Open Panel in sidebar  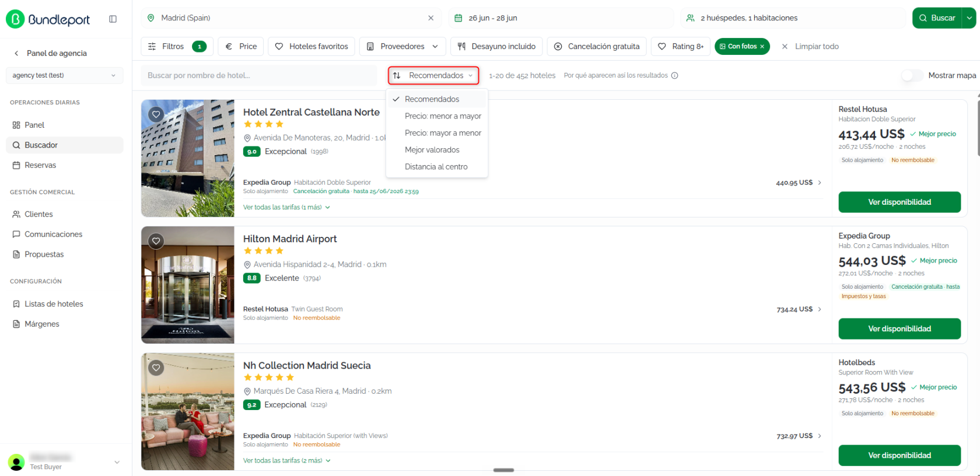64,125
